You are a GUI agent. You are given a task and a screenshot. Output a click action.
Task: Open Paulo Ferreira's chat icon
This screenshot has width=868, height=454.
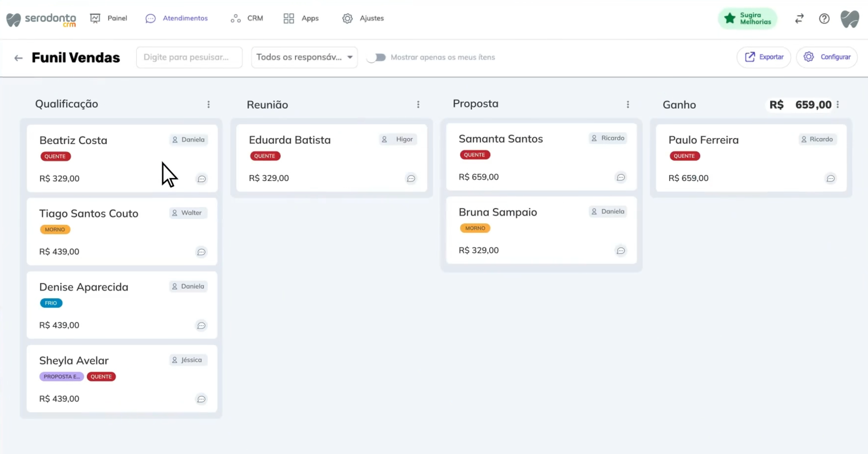(831, 178)
